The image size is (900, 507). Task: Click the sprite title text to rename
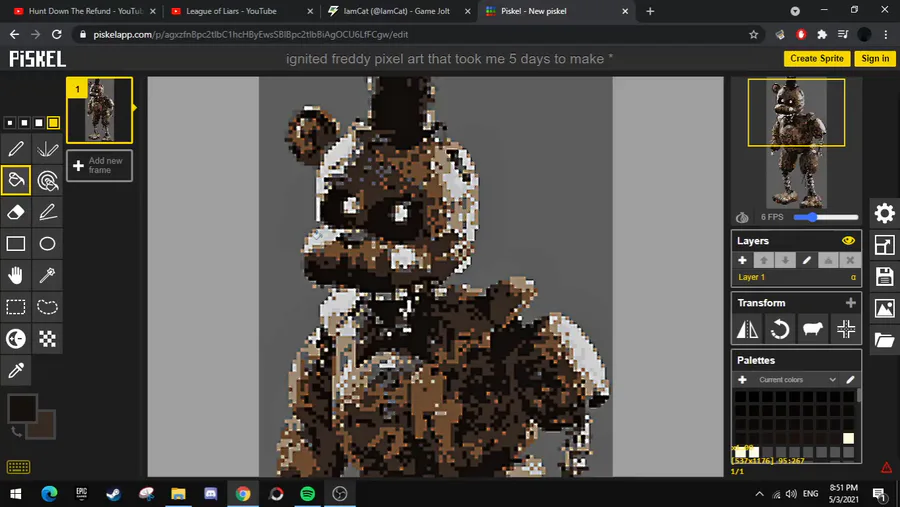449,59
